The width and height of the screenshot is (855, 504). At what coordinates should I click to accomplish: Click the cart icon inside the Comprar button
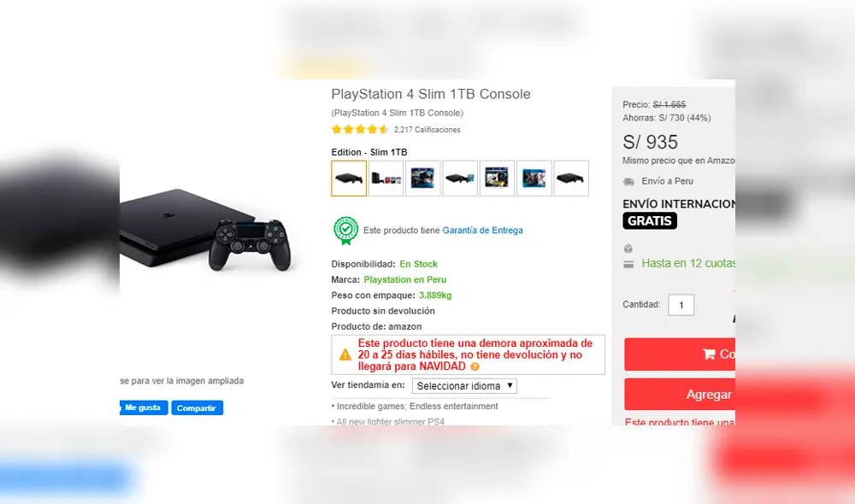710,354
